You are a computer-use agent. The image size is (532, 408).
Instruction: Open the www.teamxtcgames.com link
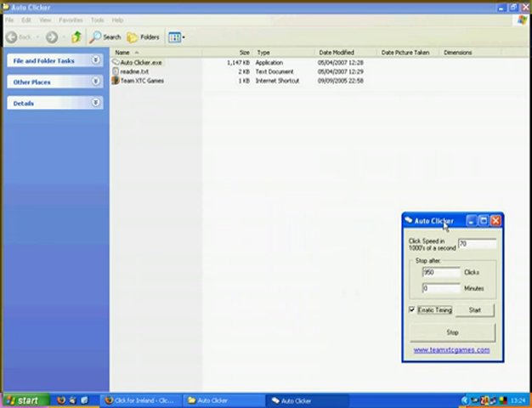coord(451,349)
